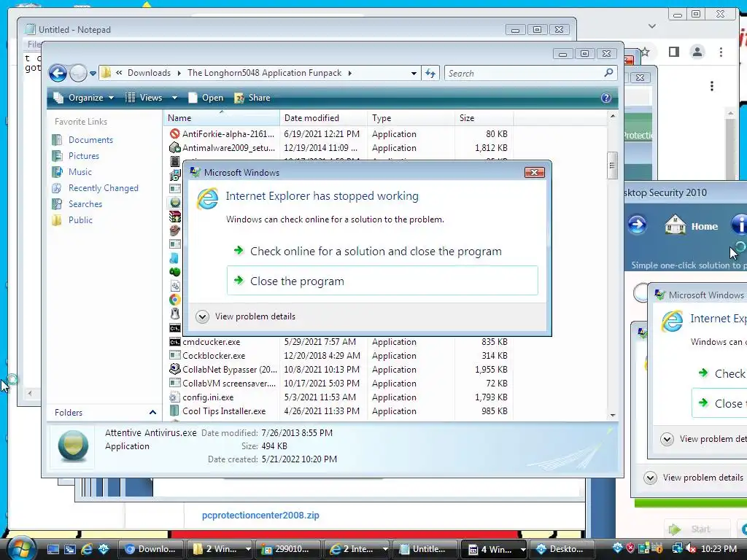The image size is (747, 560).
Task: Select cmdcucker.exe in file list
Action: click(211, 342)
